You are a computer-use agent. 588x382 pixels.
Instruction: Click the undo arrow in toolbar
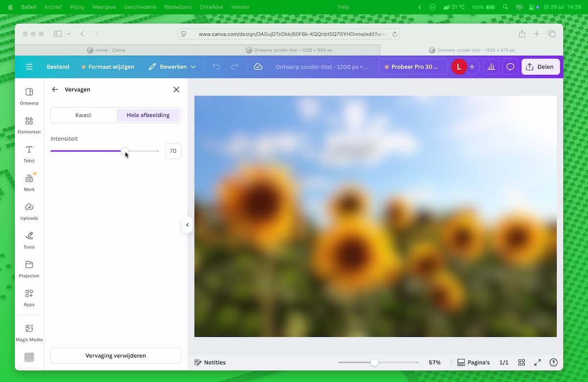pyautogui.click(x=216, y=67)
